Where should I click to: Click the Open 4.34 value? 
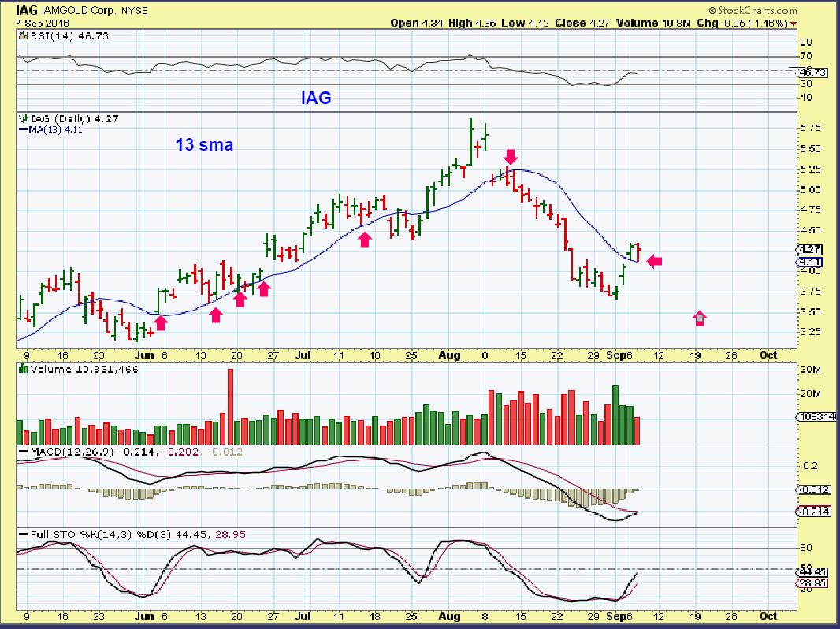417,23
